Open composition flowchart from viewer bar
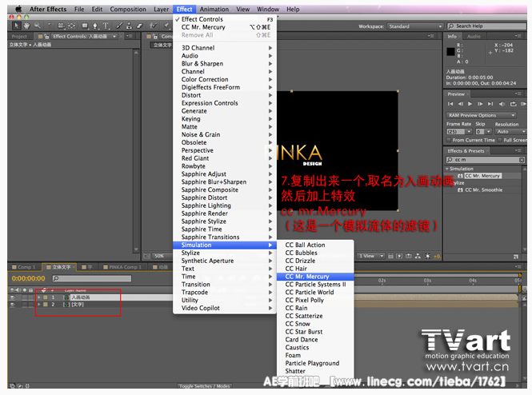Image resolution: width=532 pixels, height=395 pixels. coord(418,256)
